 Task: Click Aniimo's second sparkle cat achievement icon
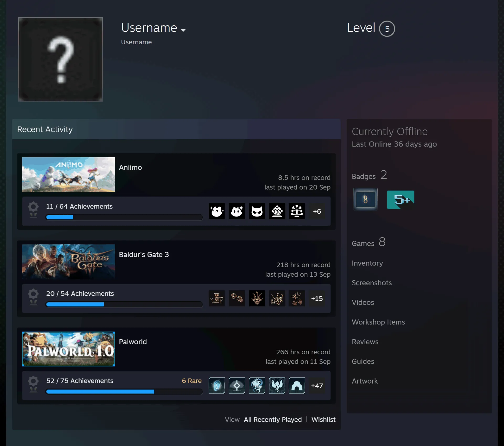(x=237, y=211)
